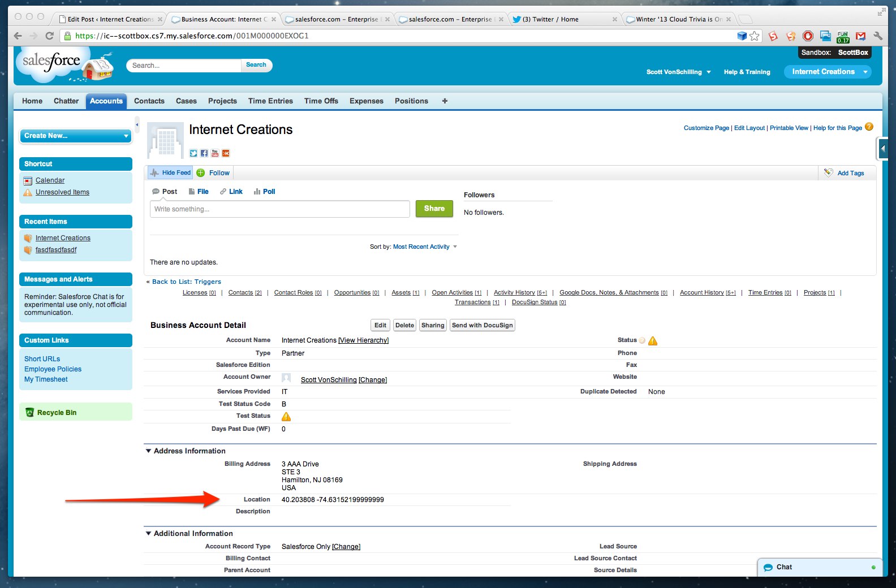Toggle Hide Feed for the account
896x588 pixels.
tap(170, 172)
